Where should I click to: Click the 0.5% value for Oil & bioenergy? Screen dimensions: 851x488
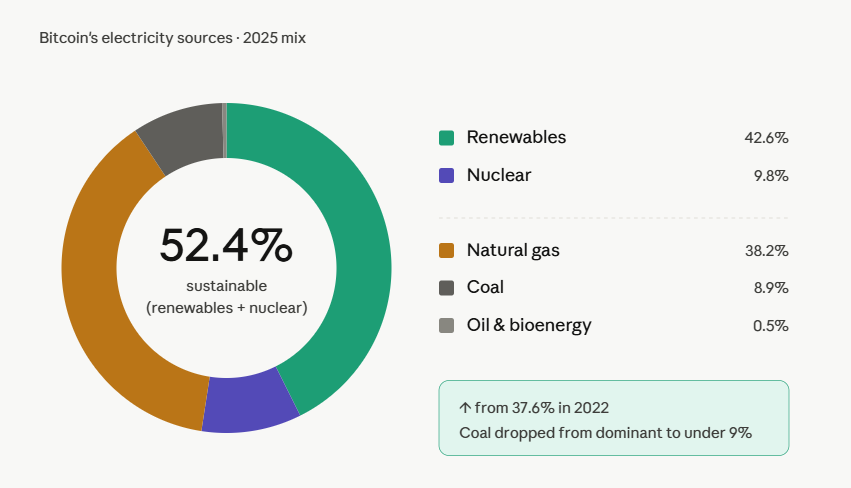pyautogui.click(x=771, y=326)
